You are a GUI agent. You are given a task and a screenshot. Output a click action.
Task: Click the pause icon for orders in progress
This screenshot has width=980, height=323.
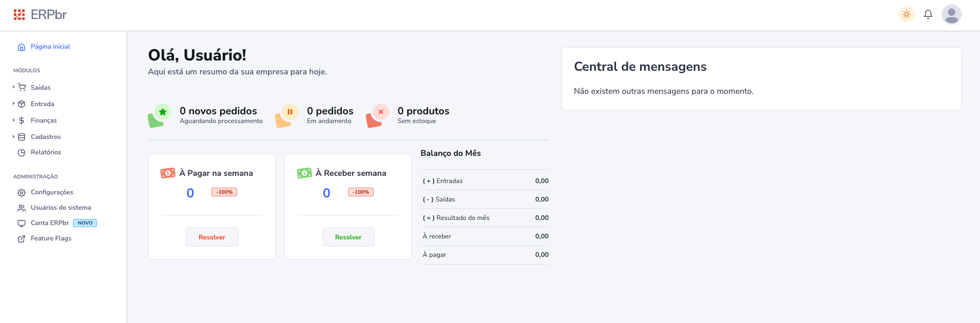click(290, 112)
